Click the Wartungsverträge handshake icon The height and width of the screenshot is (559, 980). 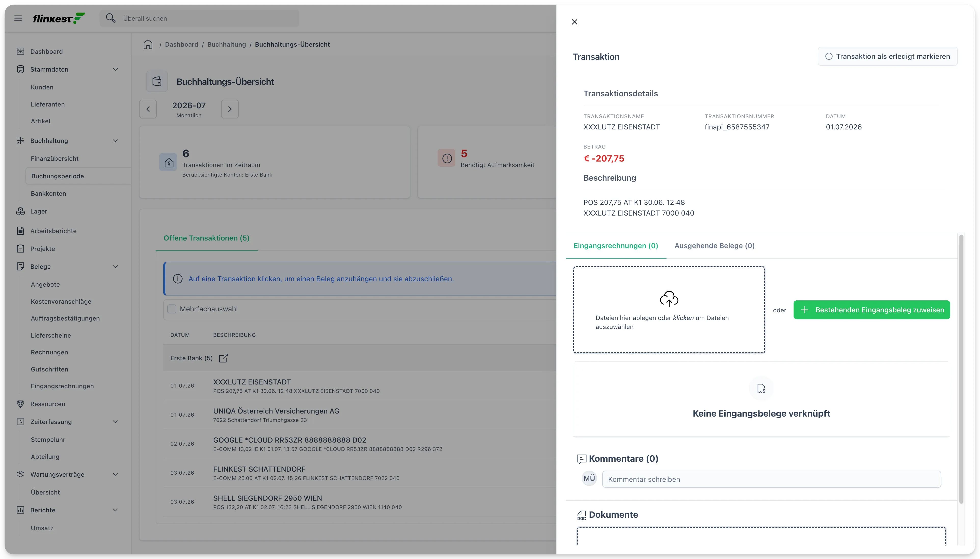click(x=21, y=474)
